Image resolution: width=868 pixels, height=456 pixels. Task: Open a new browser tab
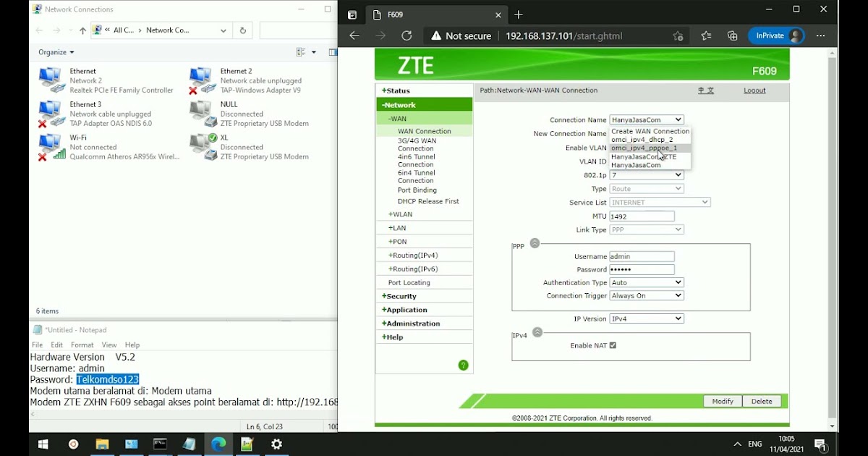(x=518, y=14)
